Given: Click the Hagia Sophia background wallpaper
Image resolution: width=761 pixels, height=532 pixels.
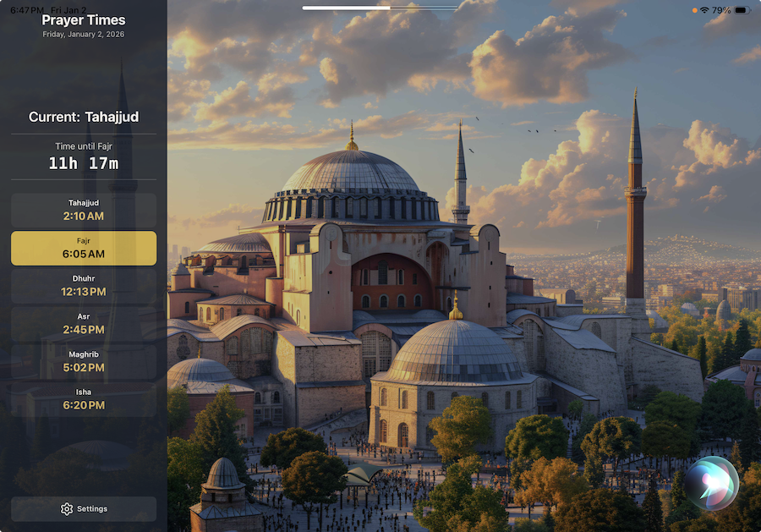Looking at the screenshot, I should 465,254.
